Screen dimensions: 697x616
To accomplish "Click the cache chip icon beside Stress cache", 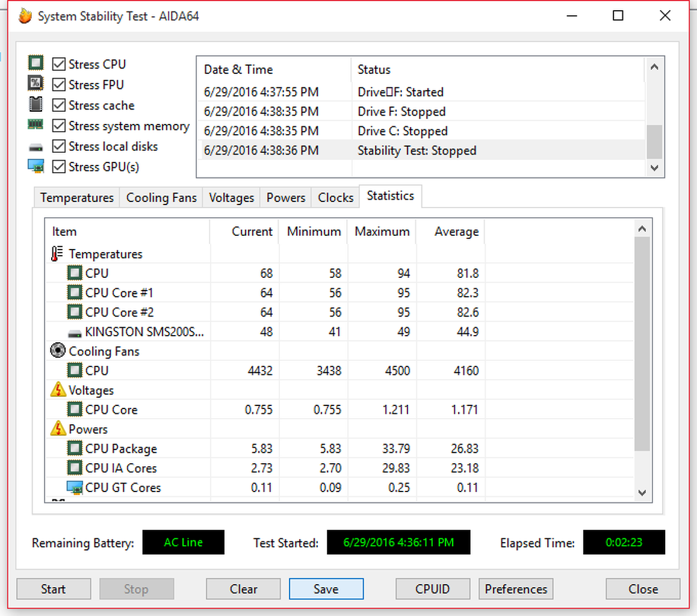I will pyautogui.click(x=36, y=104).
